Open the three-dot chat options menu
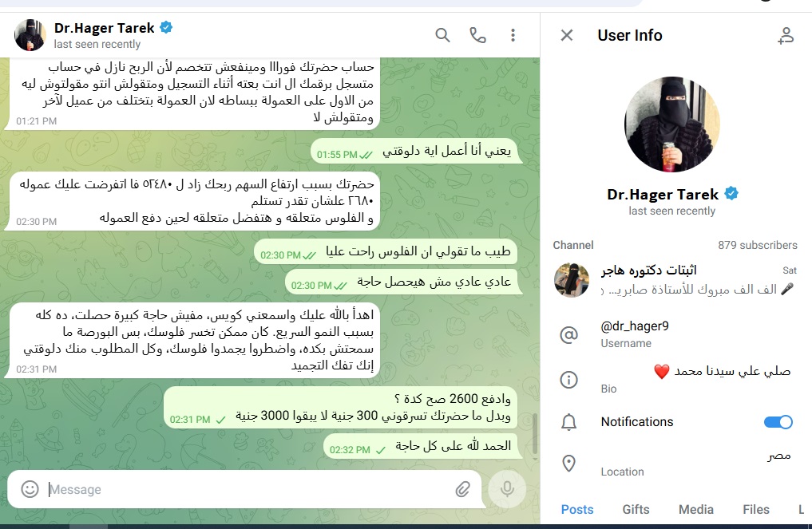 coord(513,35)
